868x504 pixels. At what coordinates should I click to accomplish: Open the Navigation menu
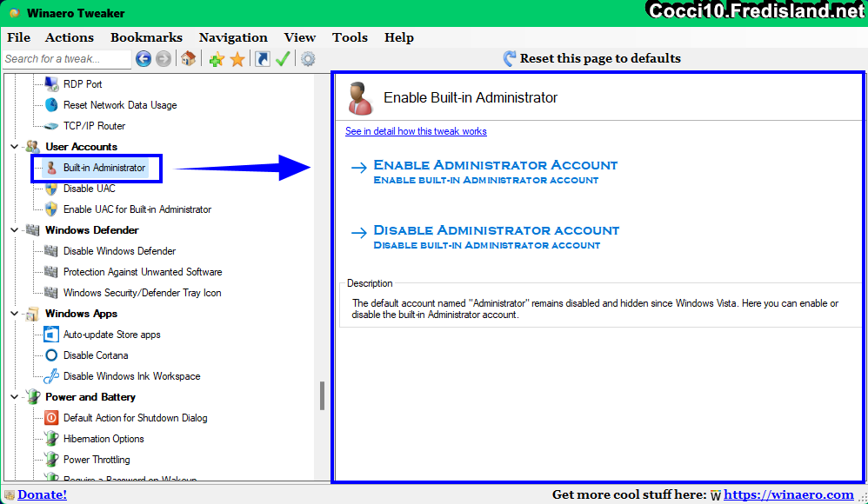click(x=233, y=37)
